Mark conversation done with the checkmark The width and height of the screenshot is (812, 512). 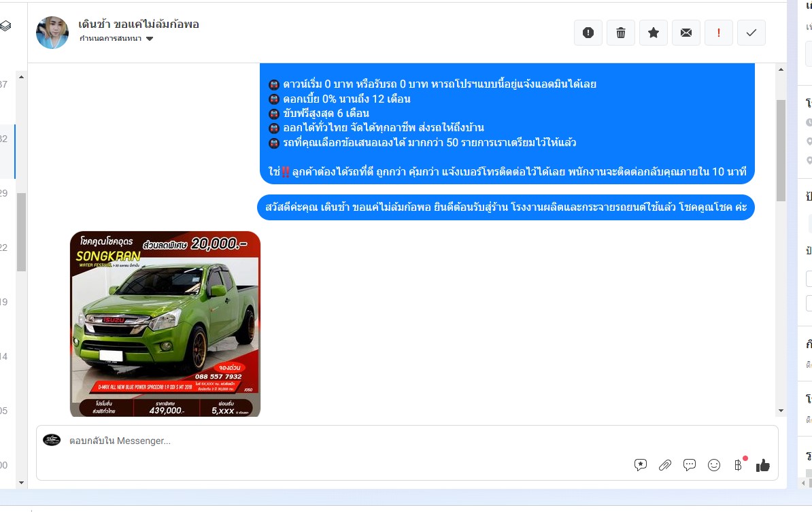click(x=751, y=33)
